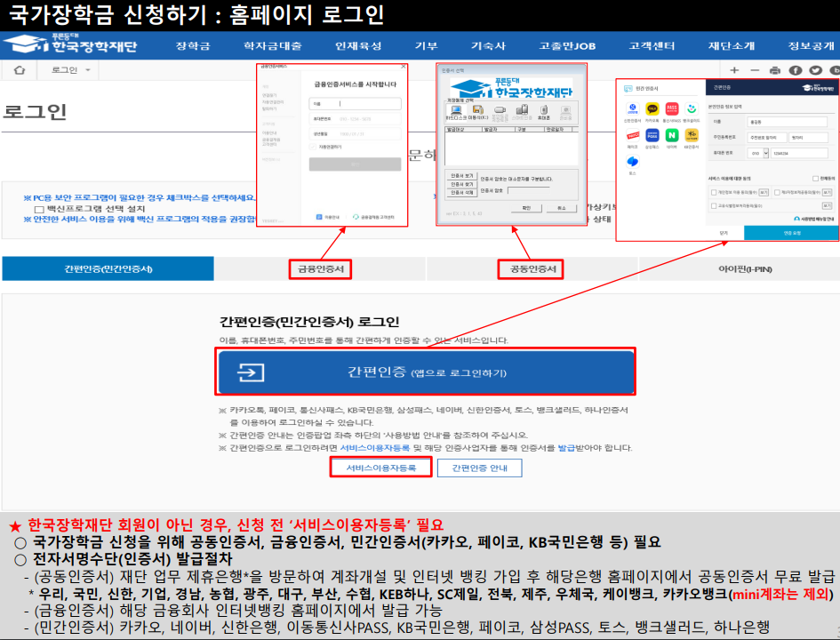Click the 인증서 암호 password input field
The width and height of the screenshot is (840, 640).
tap(528, 190)
